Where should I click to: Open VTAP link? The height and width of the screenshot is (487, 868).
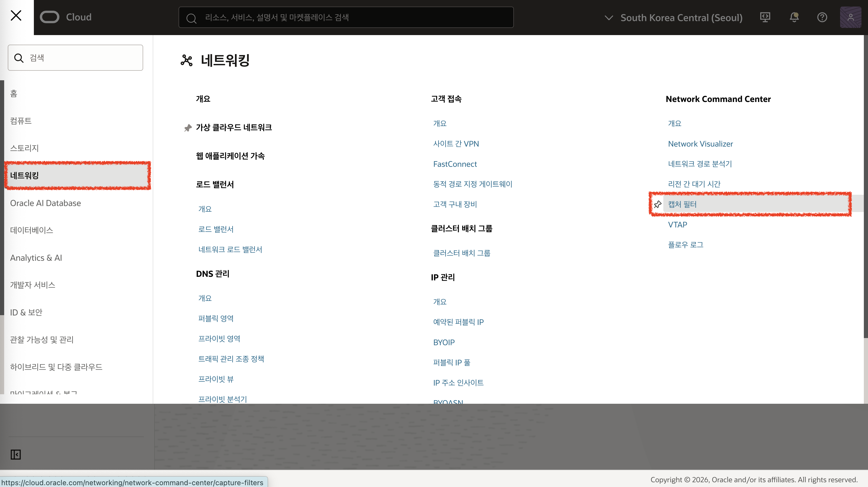pyautogui.click(x=677, y=224)
